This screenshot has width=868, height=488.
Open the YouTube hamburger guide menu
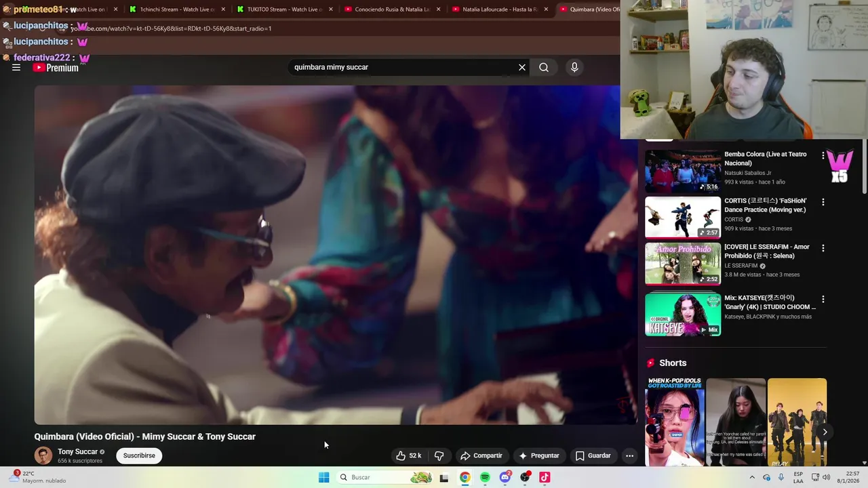(x=16, y=68)
